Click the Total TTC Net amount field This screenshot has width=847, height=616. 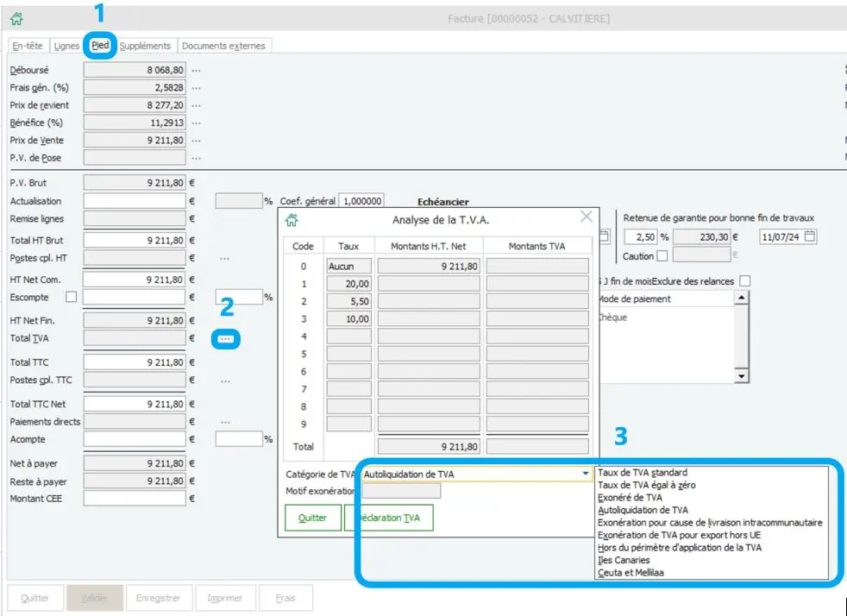point(135,404)
